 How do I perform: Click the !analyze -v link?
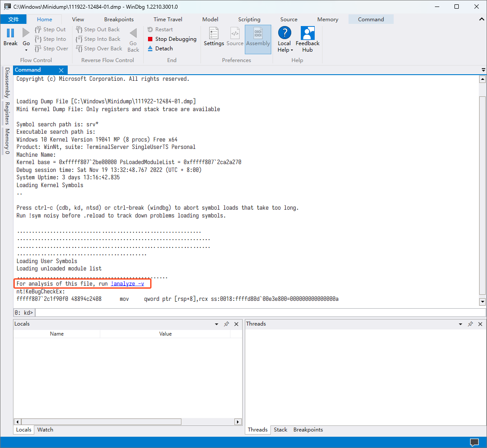pos(127,284)
